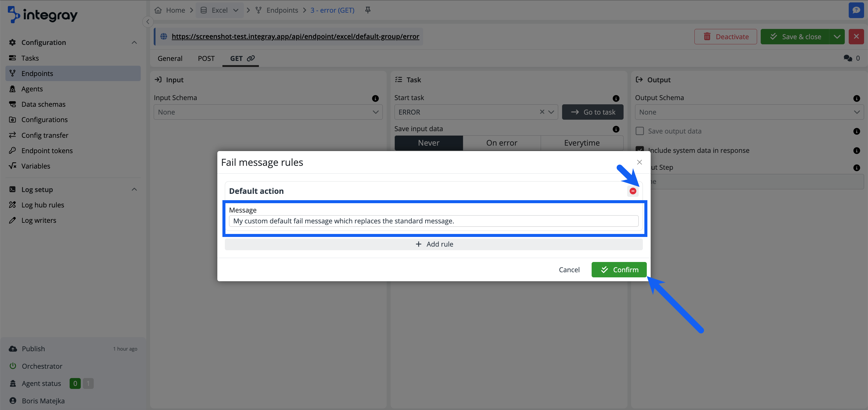
Task: Click the Output Schema info icon
Action: (x=856, y=98)
